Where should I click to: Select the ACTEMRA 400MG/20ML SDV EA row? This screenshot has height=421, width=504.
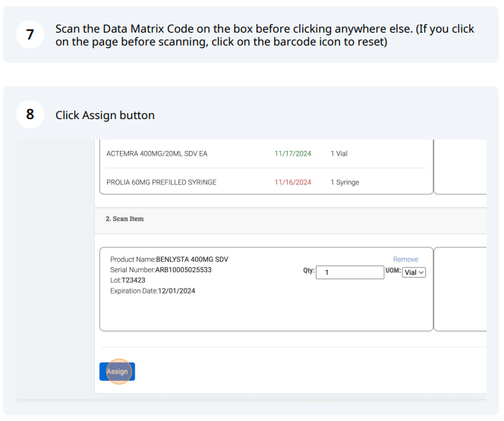pos(266,153)
